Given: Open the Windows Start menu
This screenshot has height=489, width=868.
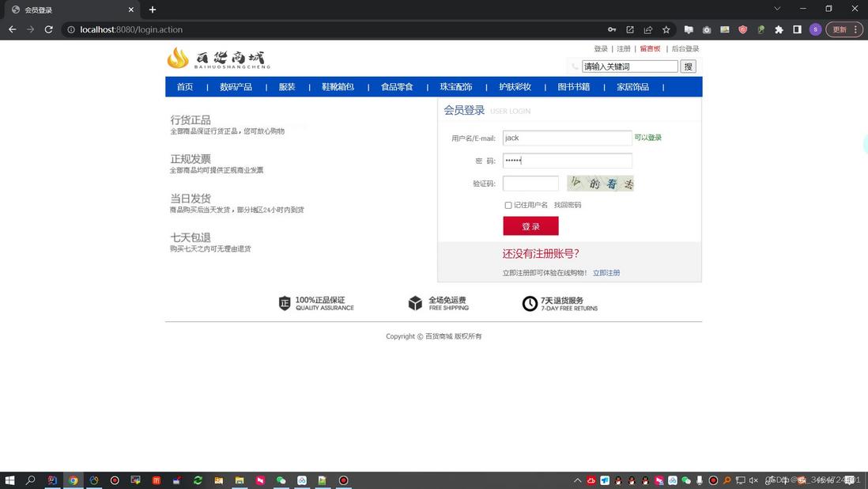Looking at the screenshot, I should [x=9, y=480].
